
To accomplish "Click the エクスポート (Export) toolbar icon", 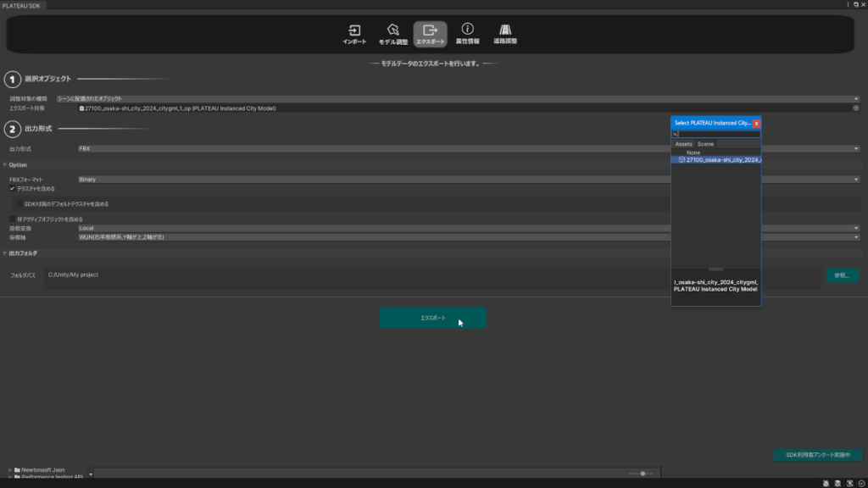I will tap(430, 32).
